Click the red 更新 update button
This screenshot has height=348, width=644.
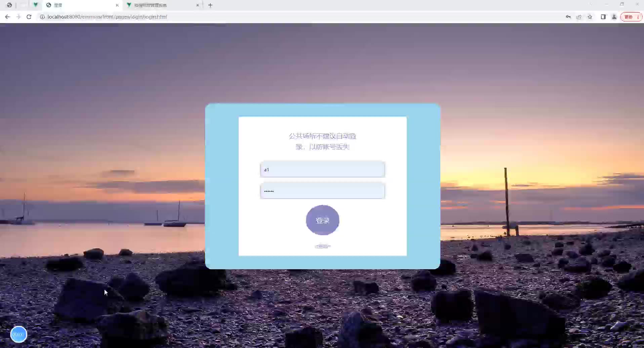631,17
